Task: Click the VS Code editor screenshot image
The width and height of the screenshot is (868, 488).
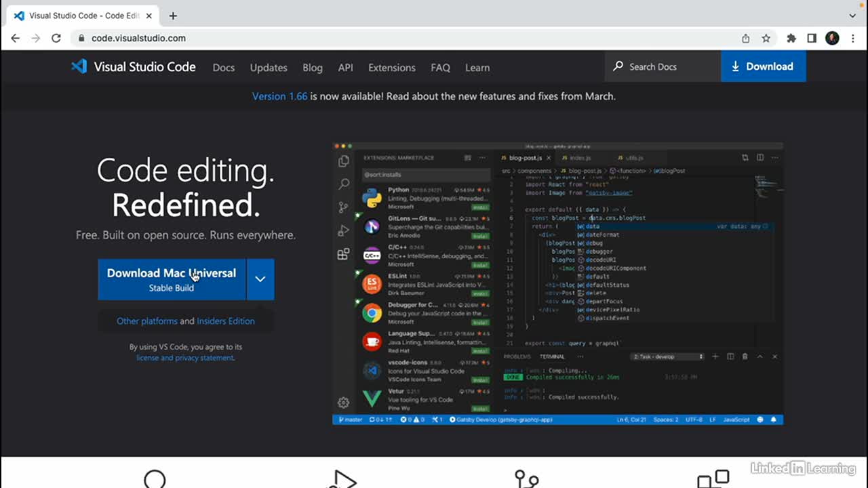Action: tap(557, 283)
